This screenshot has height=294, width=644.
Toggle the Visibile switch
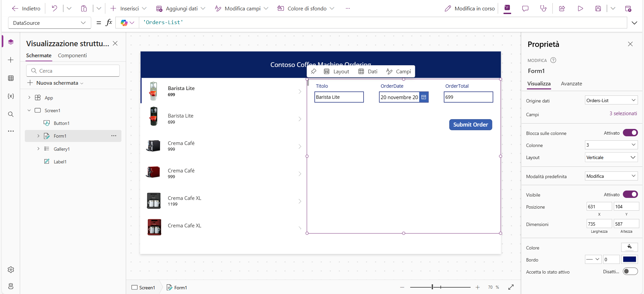(x=630, y=194)
